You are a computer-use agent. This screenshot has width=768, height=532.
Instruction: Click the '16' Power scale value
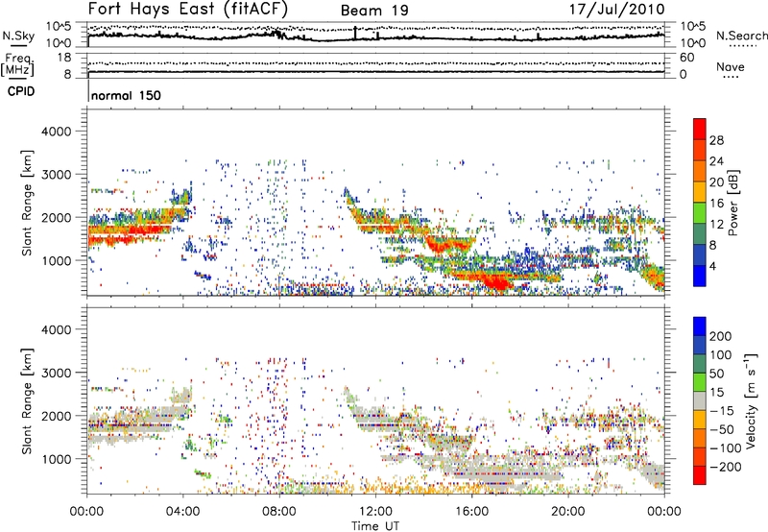coord(716,204)
